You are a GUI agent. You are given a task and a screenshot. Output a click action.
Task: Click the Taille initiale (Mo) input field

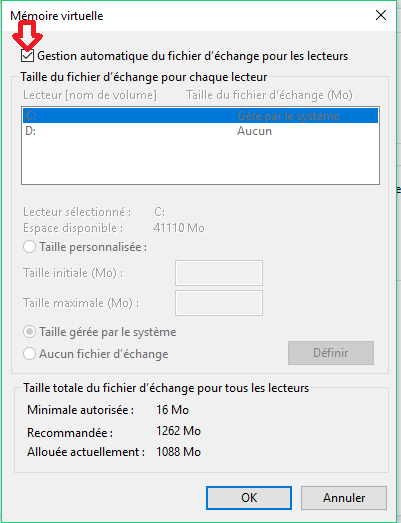point(219,273)
